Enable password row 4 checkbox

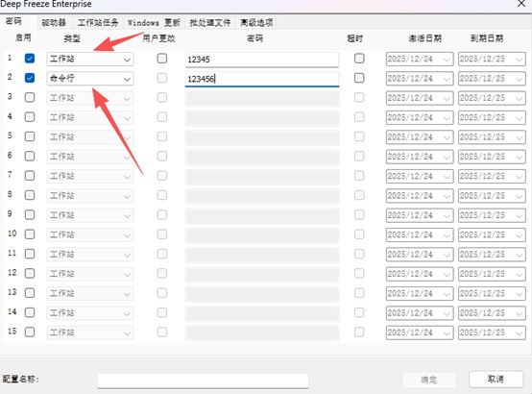point(30,117)
